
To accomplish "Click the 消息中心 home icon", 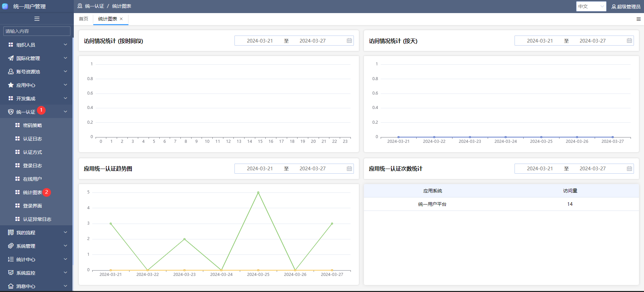I will 11,286.
